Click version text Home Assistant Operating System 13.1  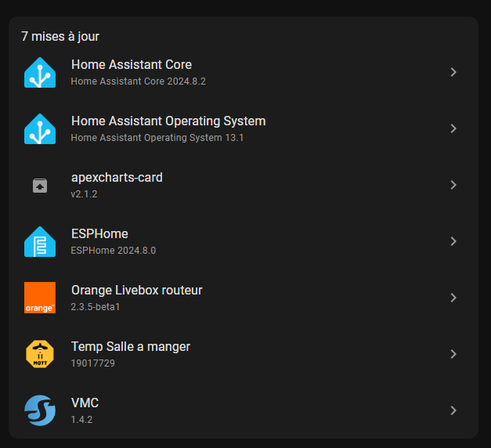[x=157, y=138]
